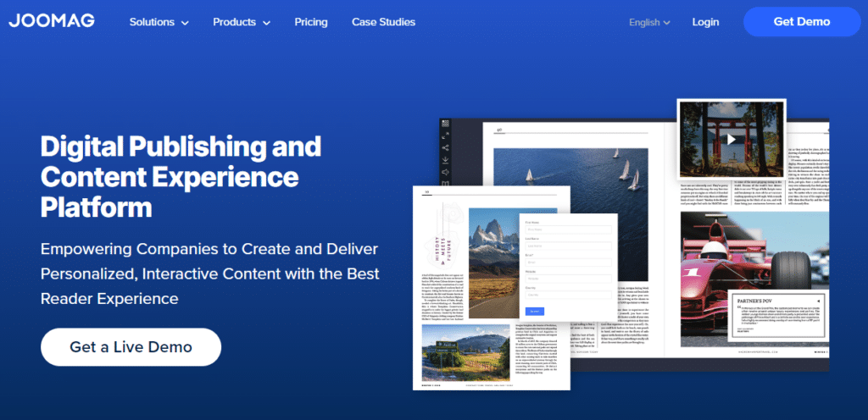Play the torii gate video thumbnail
The image size is (868, 420).
729,139
